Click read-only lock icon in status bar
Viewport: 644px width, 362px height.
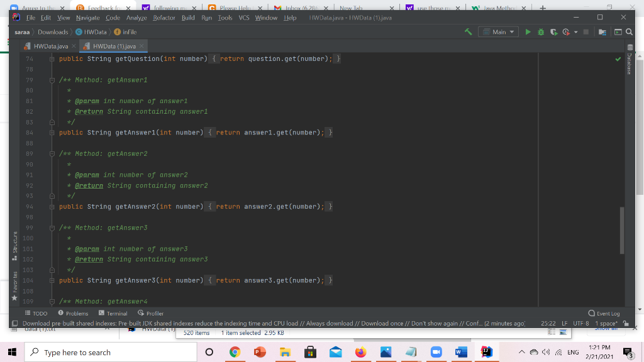[626, 324]
